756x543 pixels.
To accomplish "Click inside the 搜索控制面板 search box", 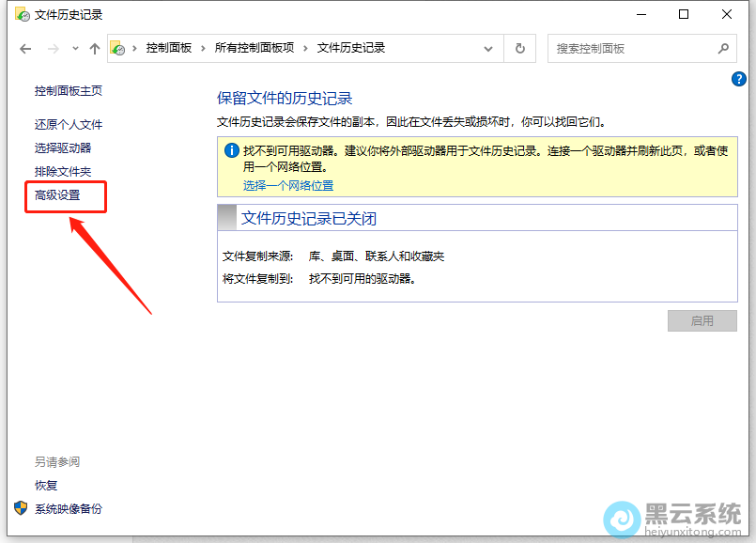I will pyautogui.click(x=629, y=48).
